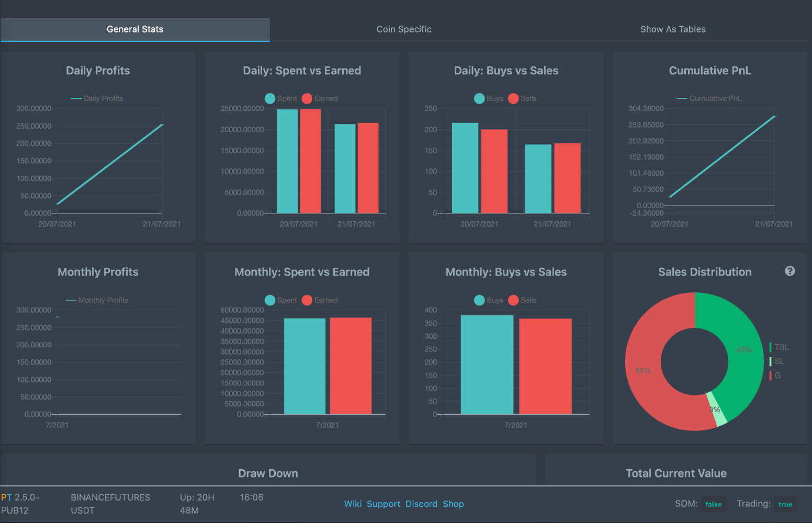Click PT 2.5.0-PUB12 version text

(x=20, y=504)
